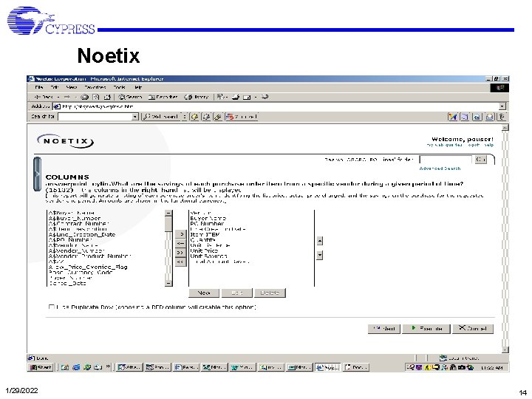Image resolution: width=532 pixels, height=399 pixels.
Task: Click the browser address bar URL field
Action: (x=276, y=106)
